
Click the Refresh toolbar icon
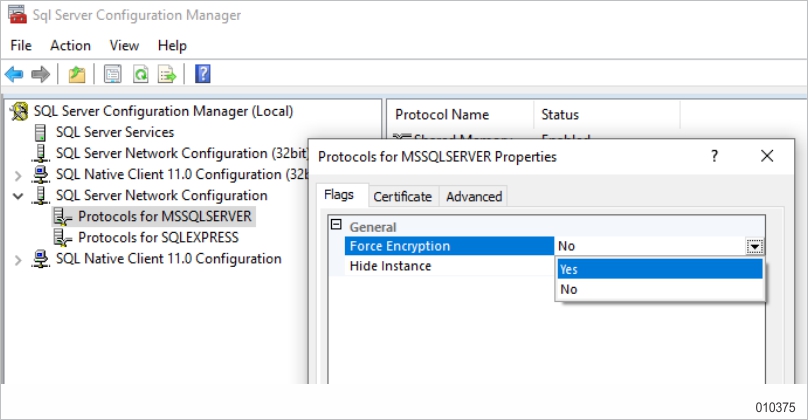(140, 74)
